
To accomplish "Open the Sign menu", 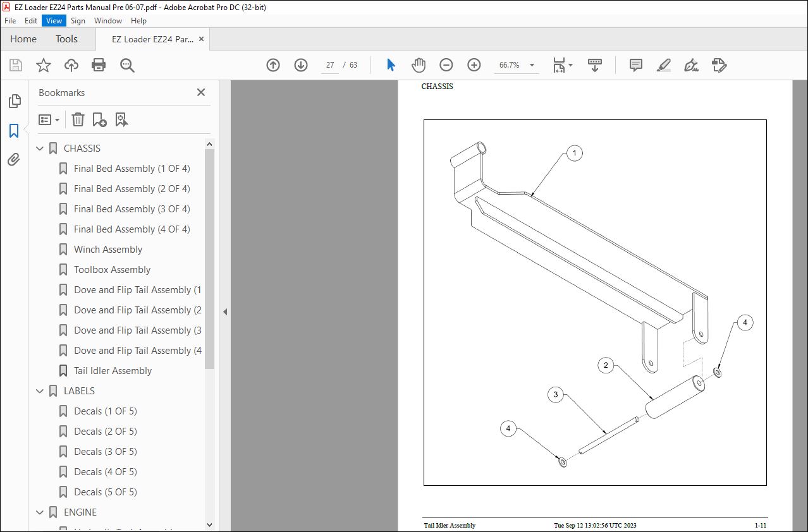I will [x=78, y=21].
